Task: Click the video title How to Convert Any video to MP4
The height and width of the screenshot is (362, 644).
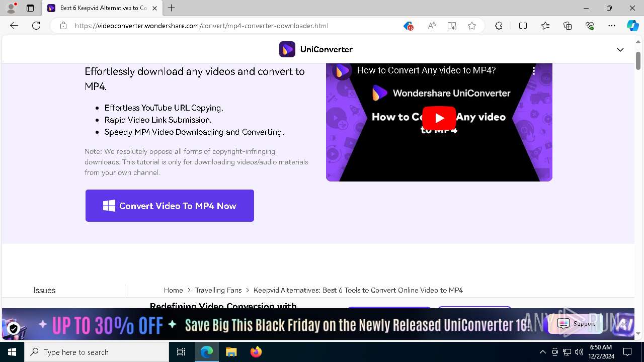Action: click(x=426, y=70)
